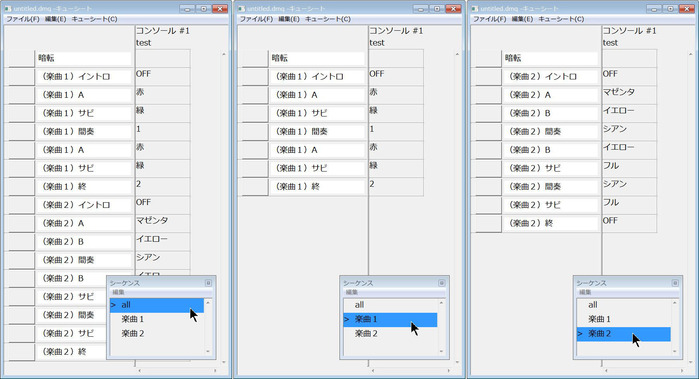Click the マゼンタ cell in the left window
Screen dimensions: 699x379
tap(162, 223)
